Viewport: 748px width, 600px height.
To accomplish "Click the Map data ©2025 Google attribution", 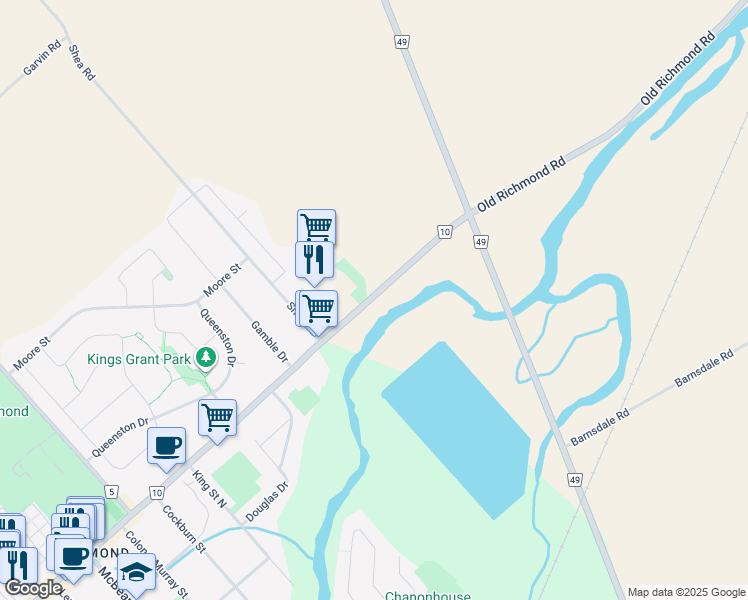I will [686, 592].
